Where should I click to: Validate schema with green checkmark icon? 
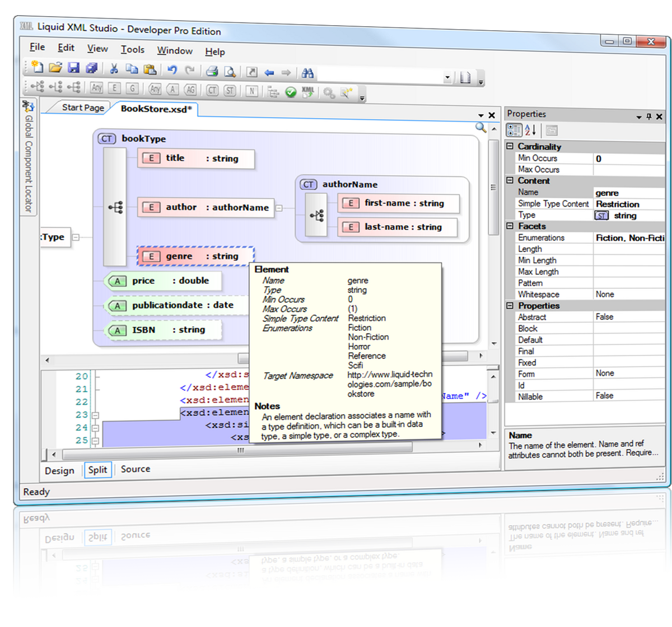click(291, 92)
